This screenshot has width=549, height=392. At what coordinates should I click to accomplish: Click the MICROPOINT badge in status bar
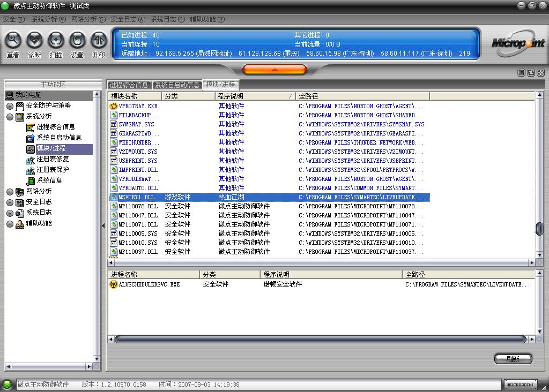pyautogui.click(x=520, y=385)
